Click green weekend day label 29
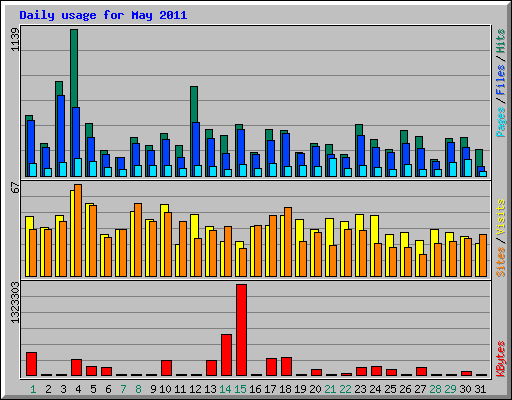Screen dimensions: 512x400 coord(450,389)
